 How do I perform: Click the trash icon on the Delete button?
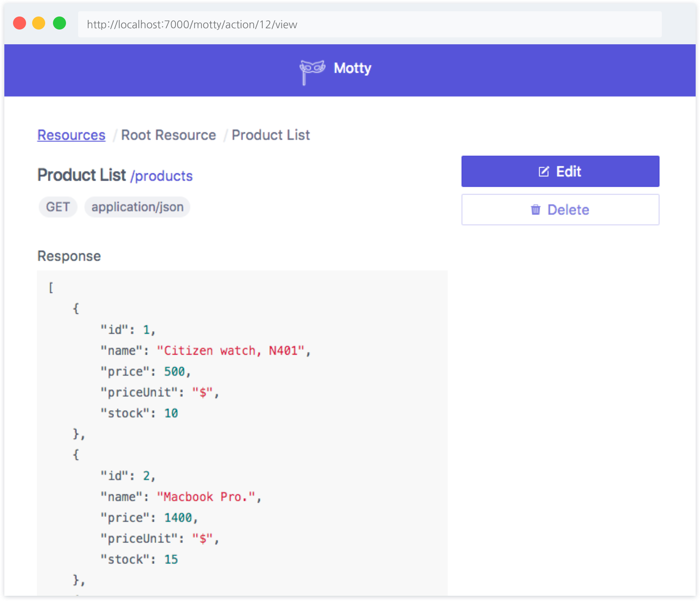pos(535,210)
